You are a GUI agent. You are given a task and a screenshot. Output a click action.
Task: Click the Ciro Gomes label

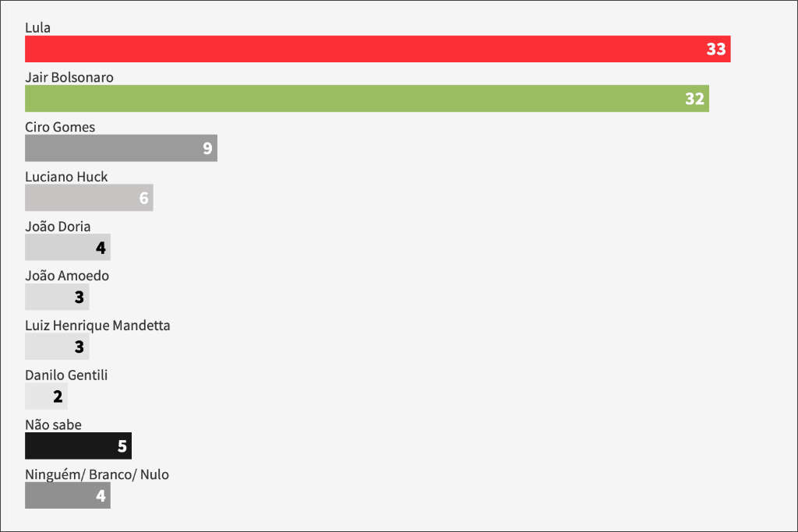click(60, 127)
